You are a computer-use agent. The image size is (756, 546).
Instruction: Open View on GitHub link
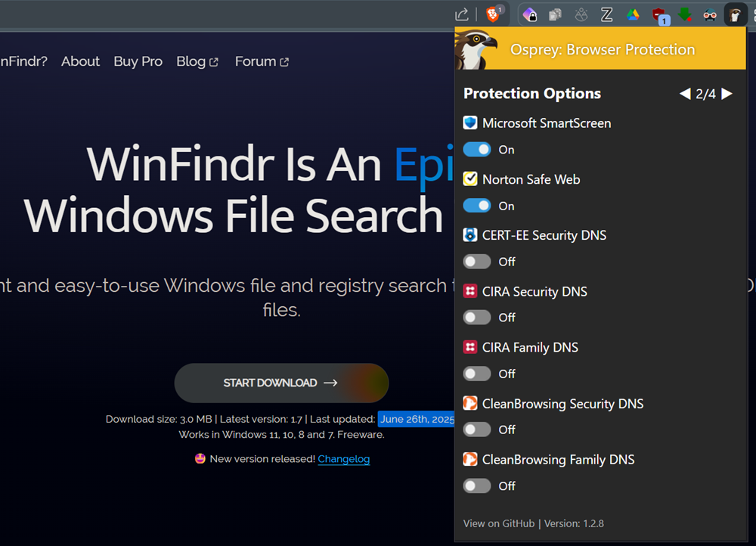click(x=499, y=523)
